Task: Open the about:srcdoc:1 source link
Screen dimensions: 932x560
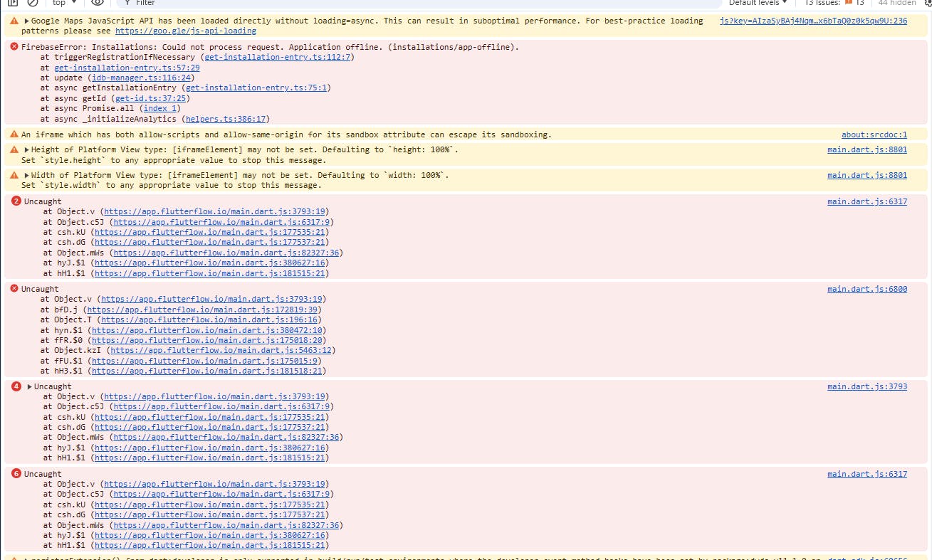Action: tap(874, 134)
